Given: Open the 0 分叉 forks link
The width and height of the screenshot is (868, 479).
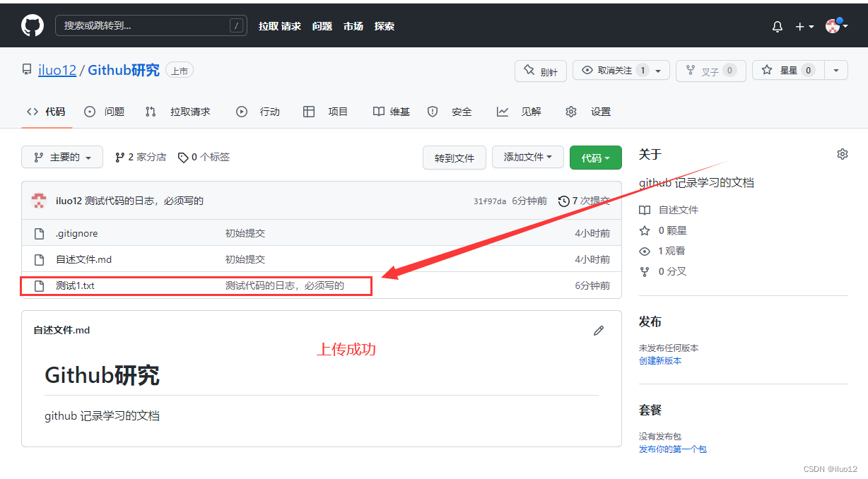Looking at the screenshot, I should (663, 271).
